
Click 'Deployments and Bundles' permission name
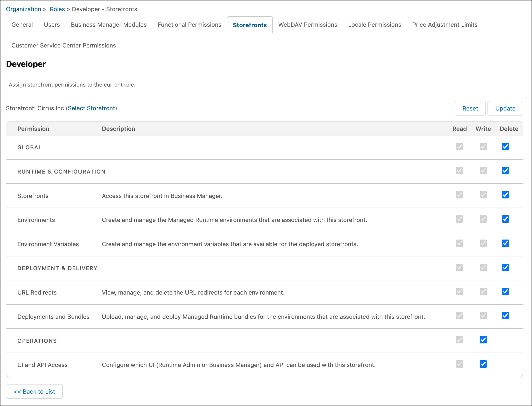coord(53,316)
